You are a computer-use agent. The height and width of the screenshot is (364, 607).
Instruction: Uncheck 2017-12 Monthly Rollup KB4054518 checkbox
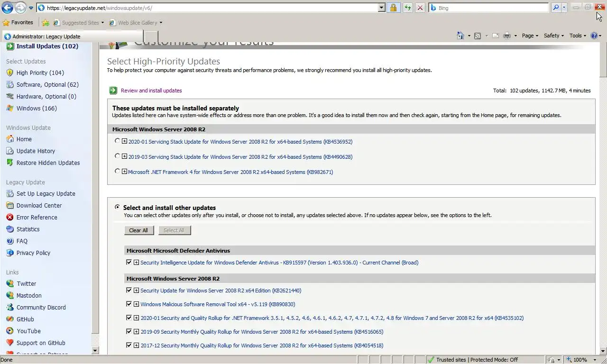tap(129, 345)
